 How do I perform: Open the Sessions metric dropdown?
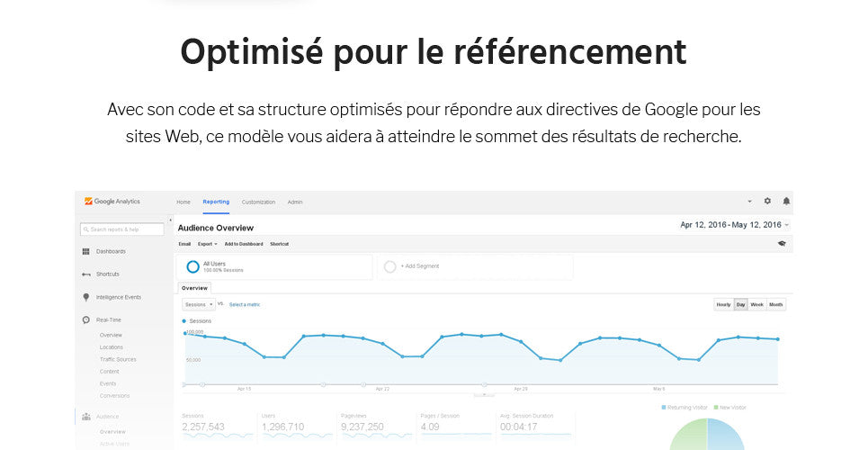[199, 305]
